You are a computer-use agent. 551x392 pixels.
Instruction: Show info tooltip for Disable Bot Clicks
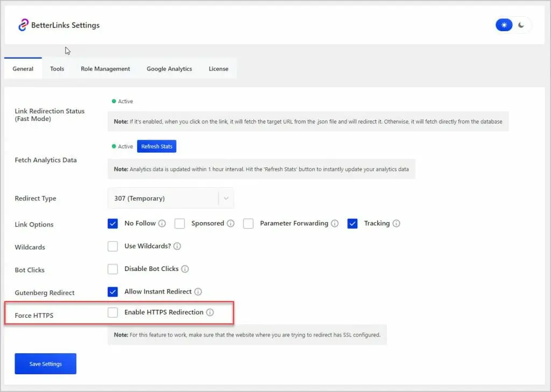pyautogui.click(x=185, y=269)
